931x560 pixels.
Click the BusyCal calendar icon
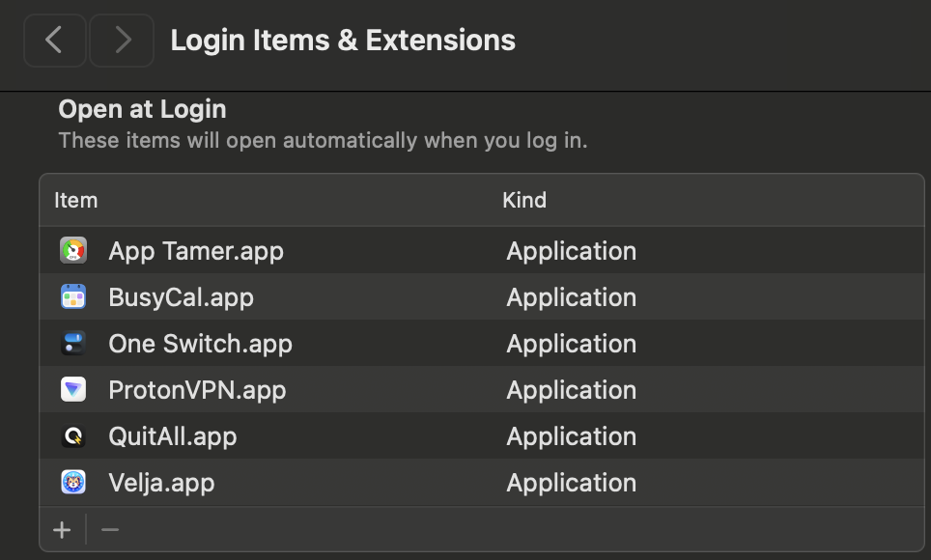(x=73, y=297)
